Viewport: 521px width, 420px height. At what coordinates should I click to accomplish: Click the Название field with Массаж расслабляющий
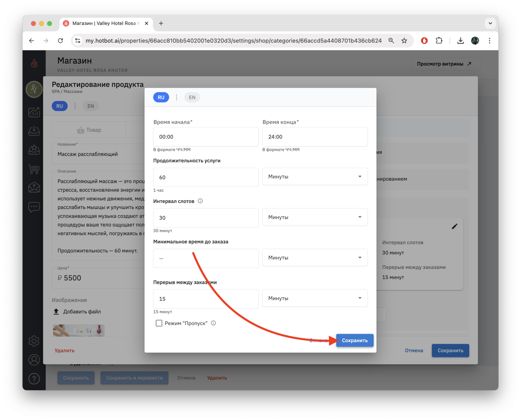[98, 154]
